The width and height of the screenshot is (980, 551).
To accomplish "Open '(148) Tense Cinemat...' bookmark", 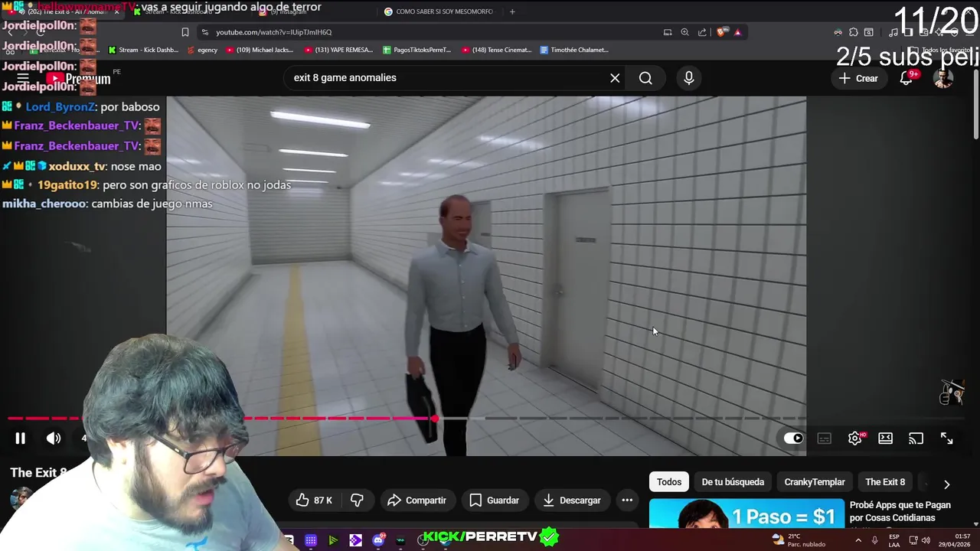I will coord(496,50).
